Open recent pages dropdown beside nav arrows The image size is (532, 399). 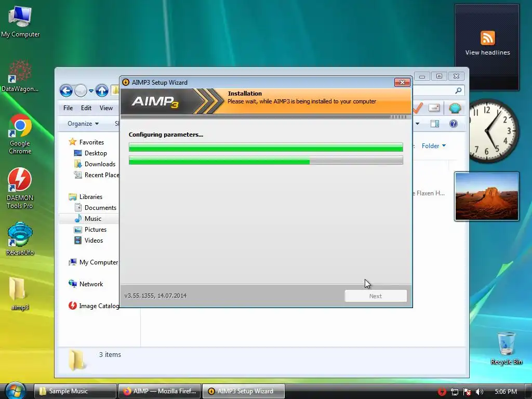point(91,91)
